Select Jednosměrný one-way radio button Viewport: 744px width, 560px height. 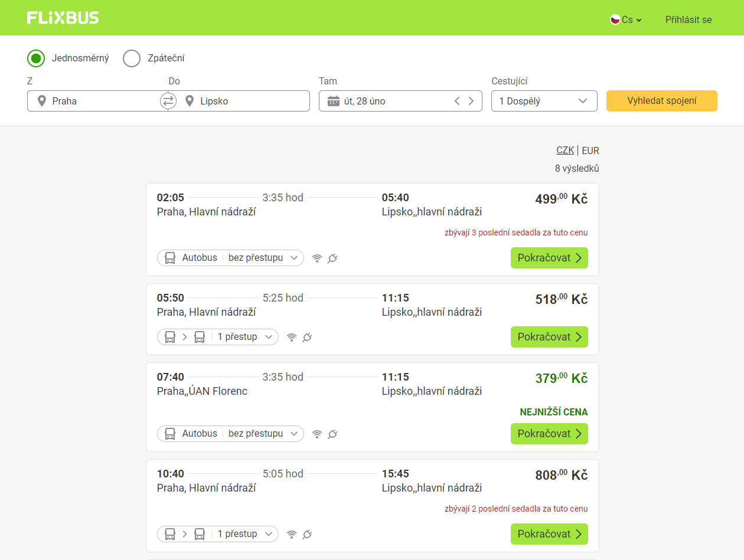(36, 58)
